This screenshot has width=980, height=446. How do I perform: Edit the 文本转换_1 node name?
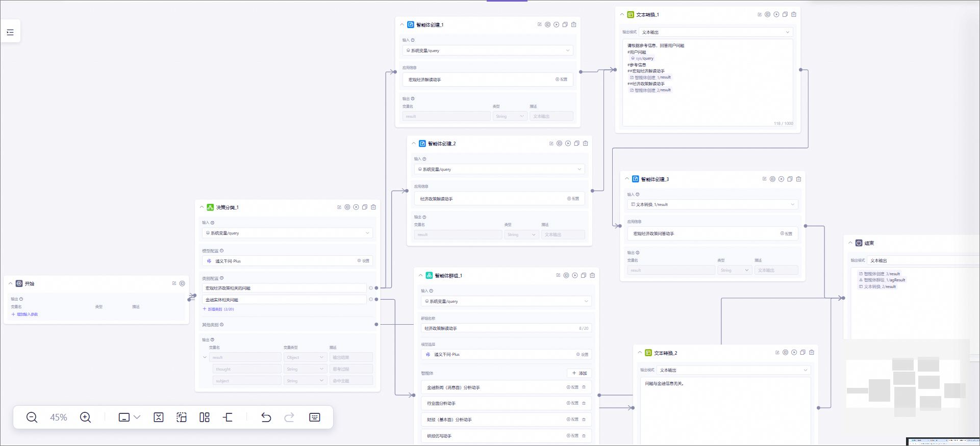click(760, 14)
